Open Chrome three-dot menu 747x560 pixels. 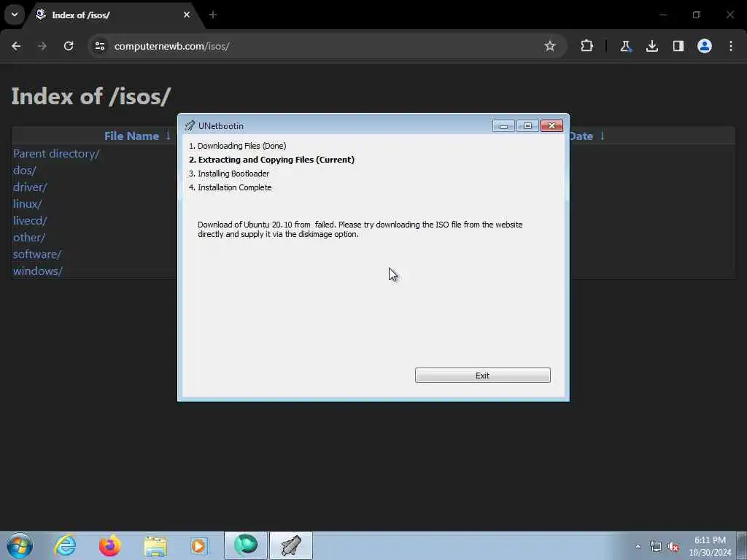pyautogui.click(x=731, y=46)
